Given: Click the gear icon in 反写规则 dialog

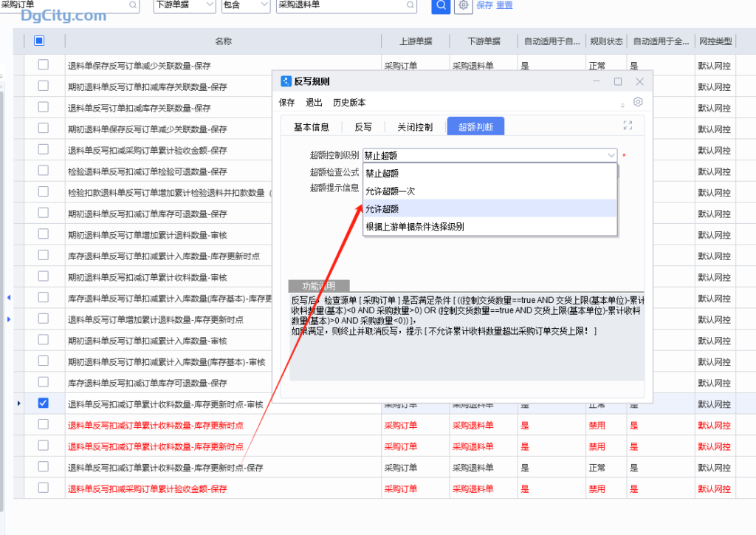Looking at the screenshot, I should coord(638,102).
